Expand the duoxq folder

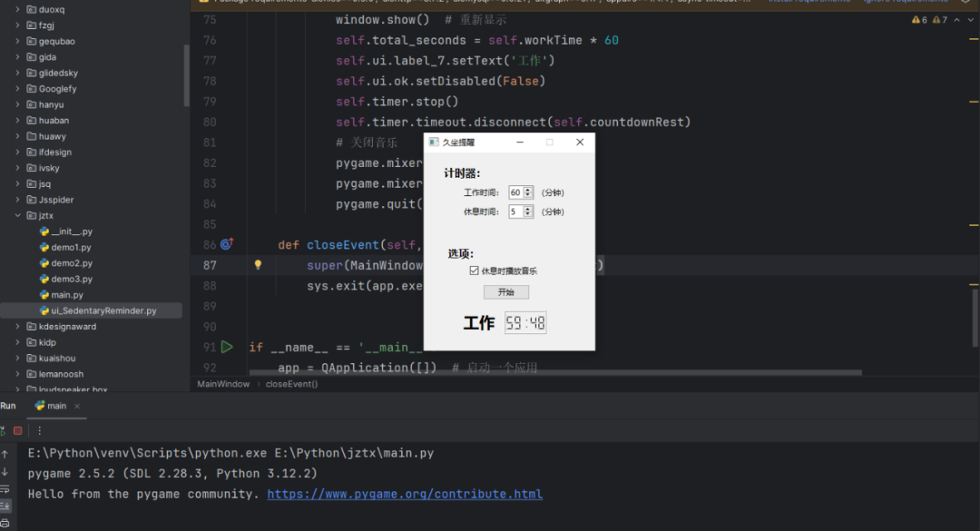17,9
